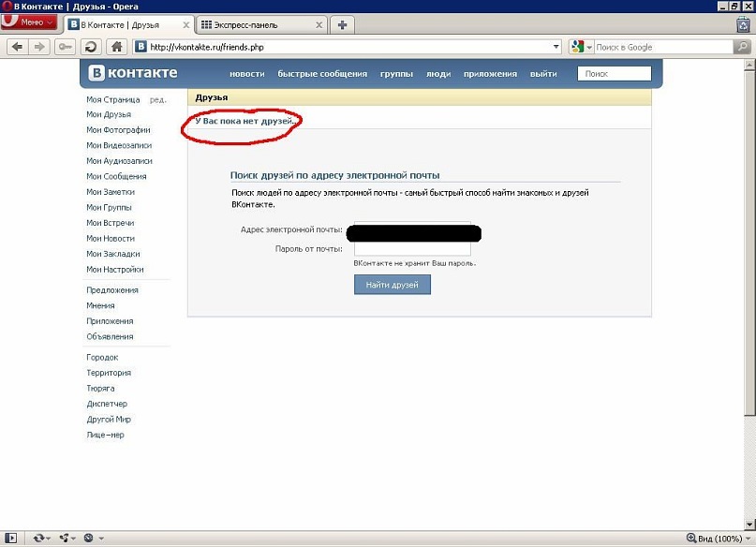Open Мои Фотографии in sidebar

(x=118, y=130)
